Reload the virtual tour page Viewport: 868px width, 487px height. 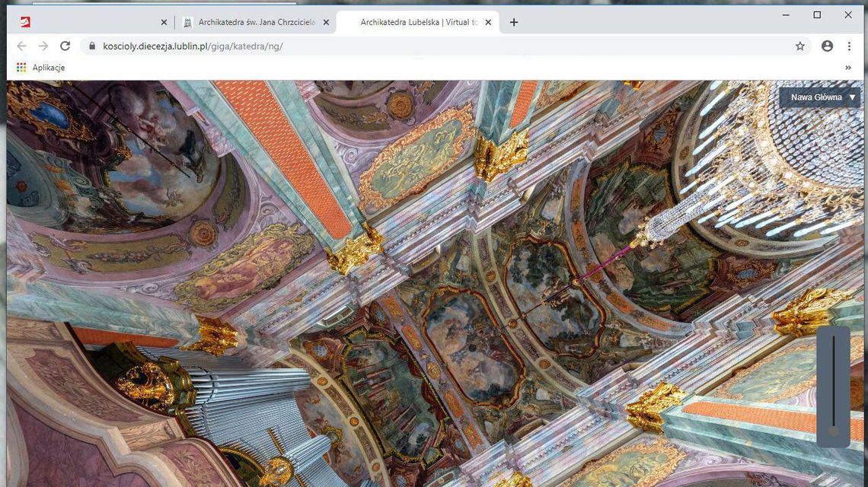tap(65, 46)
